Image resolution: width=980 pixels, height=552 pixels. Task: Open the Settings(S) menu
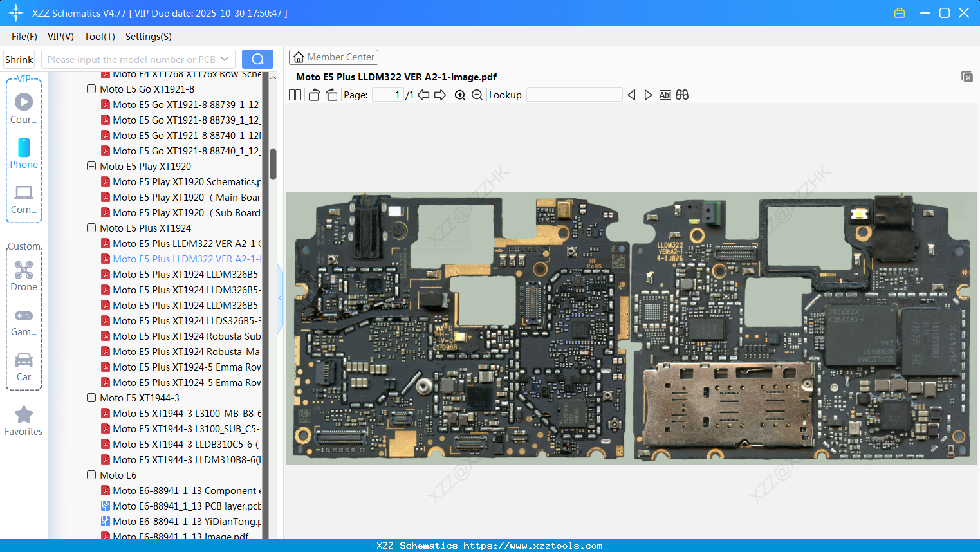(x=148, y=37)
